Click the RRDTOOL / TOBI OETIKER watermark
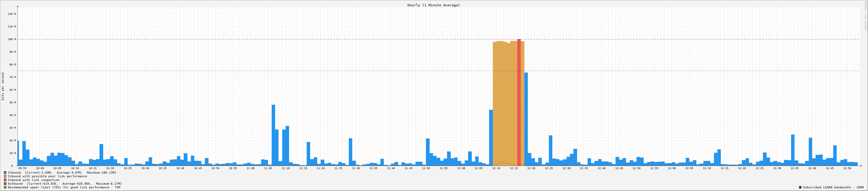 [865, 15]
